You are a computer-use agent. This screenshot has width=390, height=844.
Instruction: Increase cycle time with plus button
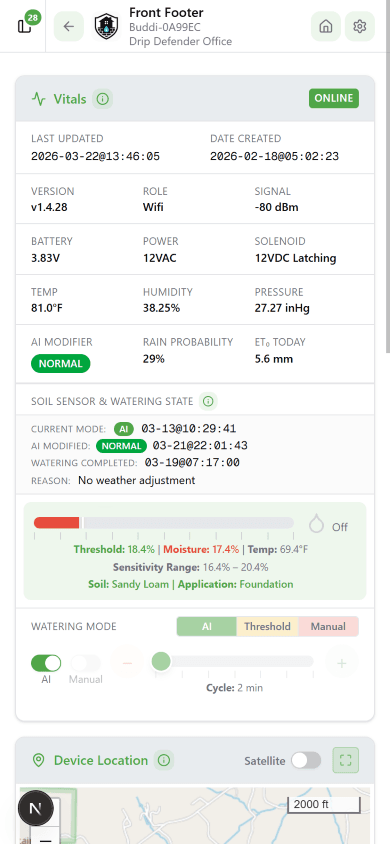pos(341,663)
